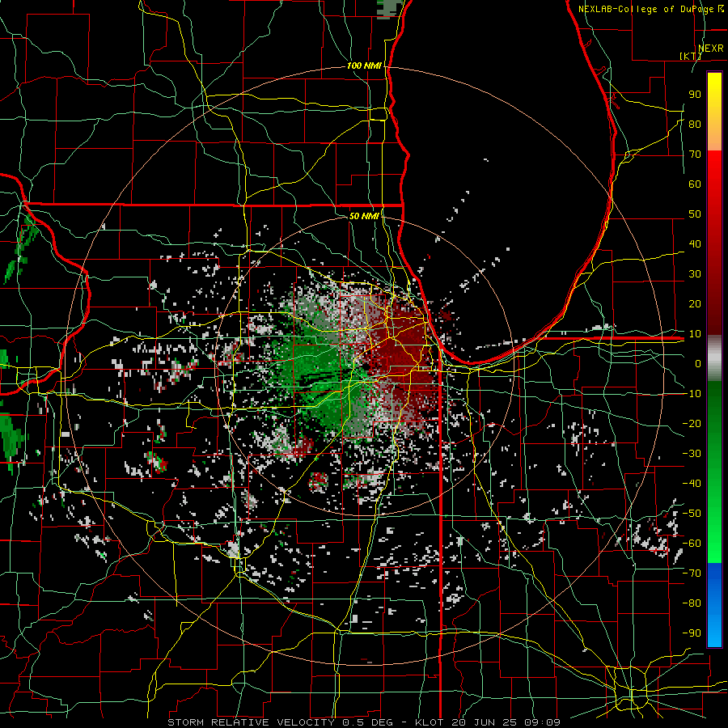Click the -90 scale label

point(692,633)
